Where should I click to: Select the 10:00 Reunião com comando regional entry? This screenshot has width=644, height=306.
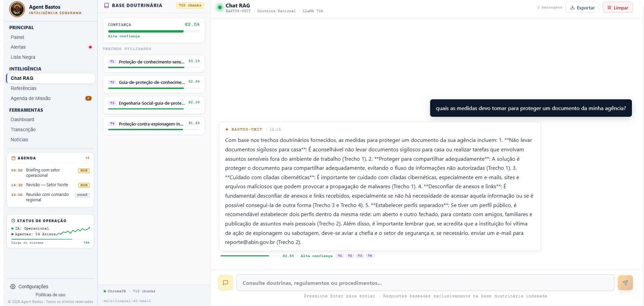pyautogui.click(x=50, y=197)
